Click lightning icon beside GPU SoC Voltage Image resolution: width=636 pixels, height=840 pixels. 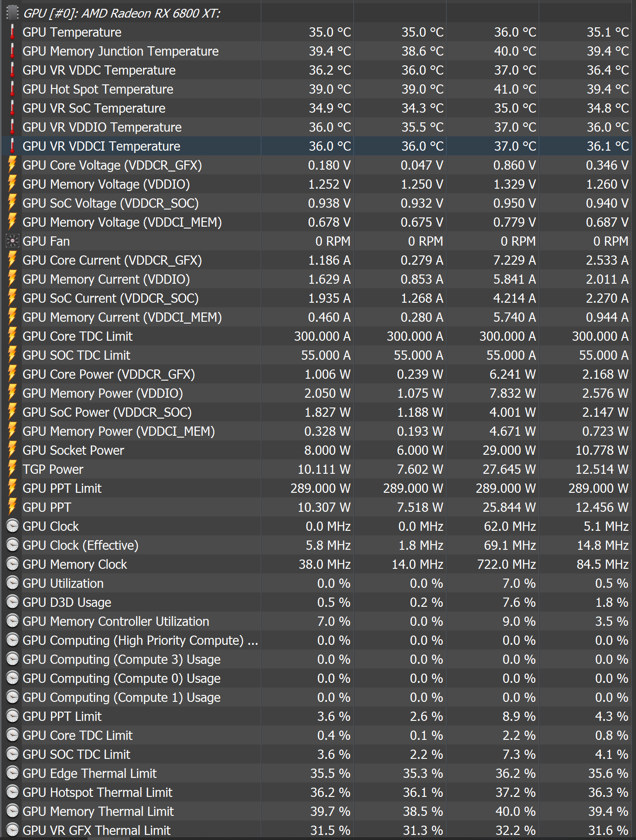coord(13,203)
